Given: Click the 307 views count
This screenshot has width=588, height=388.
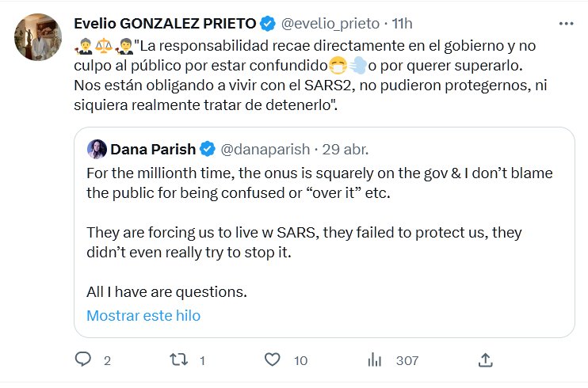Looking at the screenshot, I should tap(407, 360).
